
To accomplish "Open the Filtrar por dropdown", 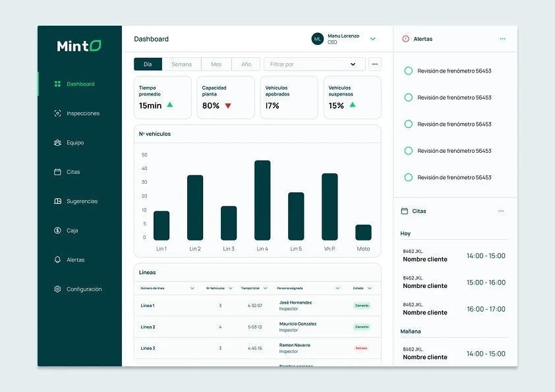I will tap(314, 65).
